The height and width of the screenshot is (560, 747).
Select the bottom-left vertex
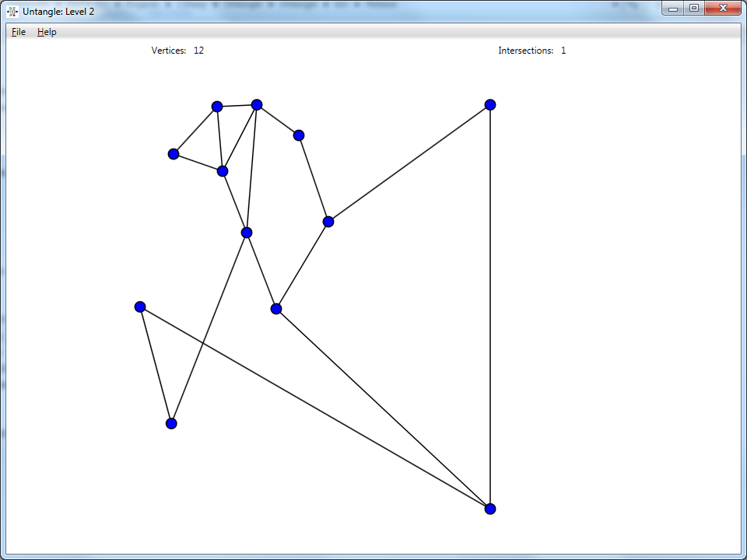point(170,422)
